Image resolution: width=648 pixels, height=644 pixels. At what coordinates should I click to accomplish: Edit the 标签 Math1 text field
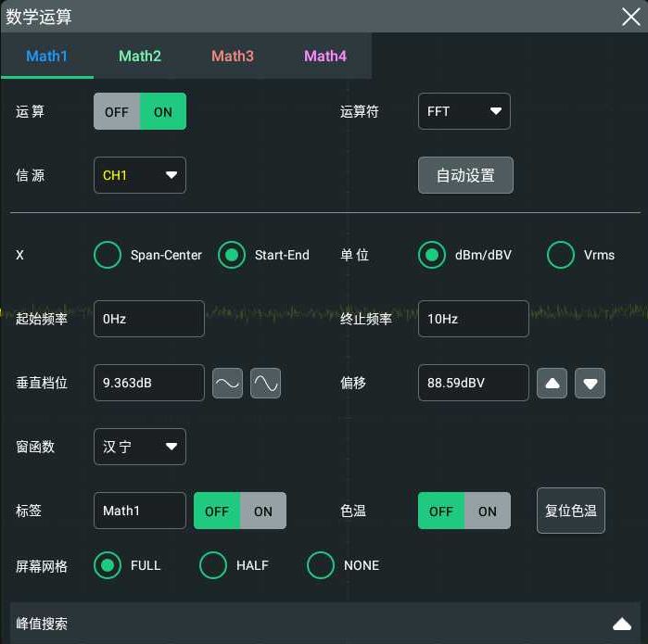coord(140,511)
